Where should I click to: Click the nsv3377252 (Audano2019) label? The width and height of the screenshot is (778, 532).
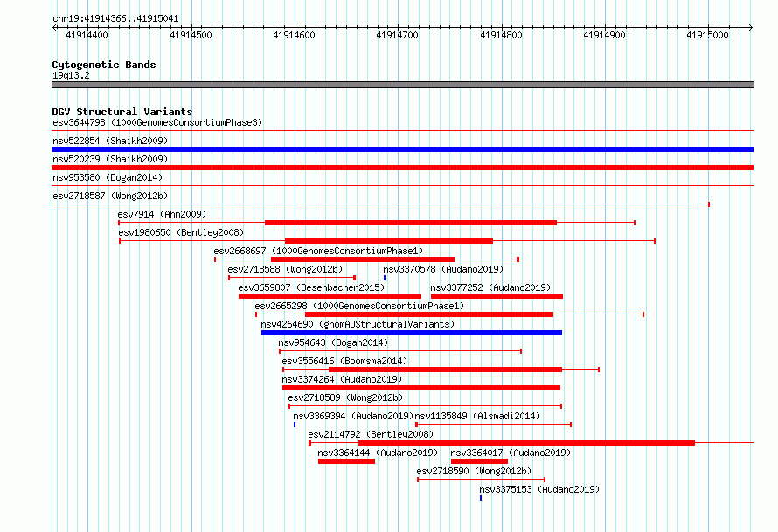point(490,287)
